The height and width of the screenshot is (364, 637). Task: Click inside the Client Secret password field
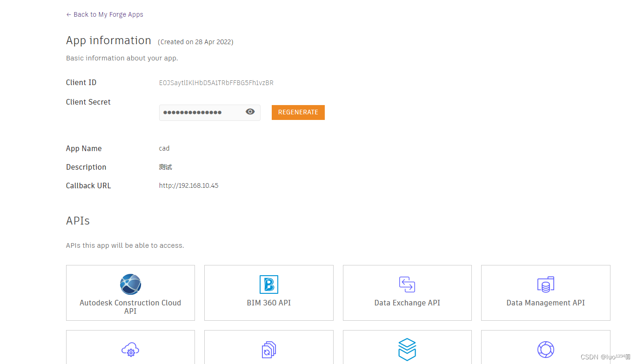pos(200,113)
